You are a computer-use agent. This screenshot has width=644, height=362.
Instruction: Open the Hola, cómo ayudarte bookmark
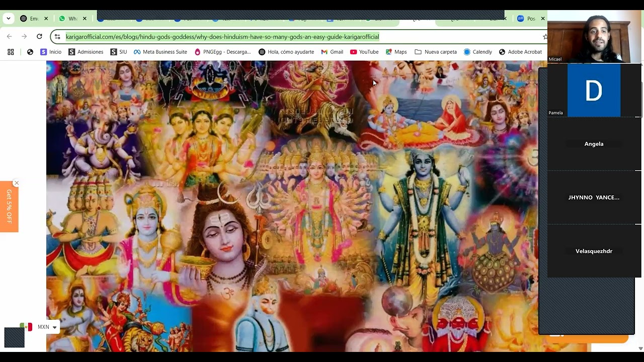[286, 52]
